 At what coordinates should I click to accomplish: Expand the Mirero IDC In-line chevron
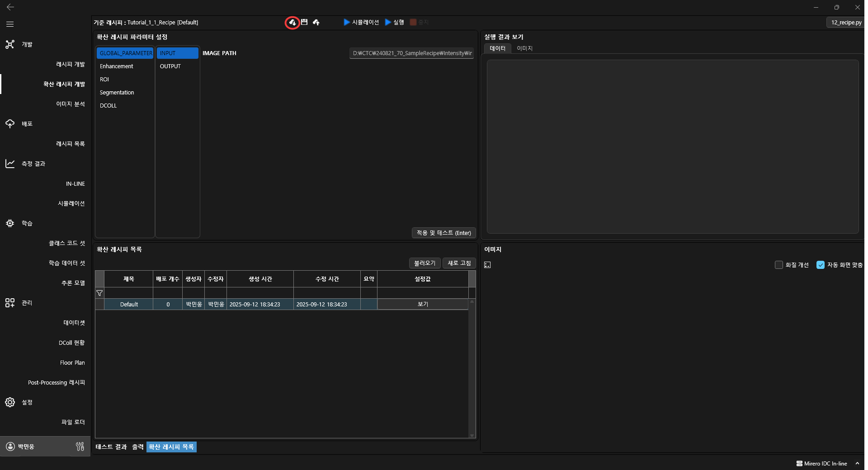click(857, 463)
